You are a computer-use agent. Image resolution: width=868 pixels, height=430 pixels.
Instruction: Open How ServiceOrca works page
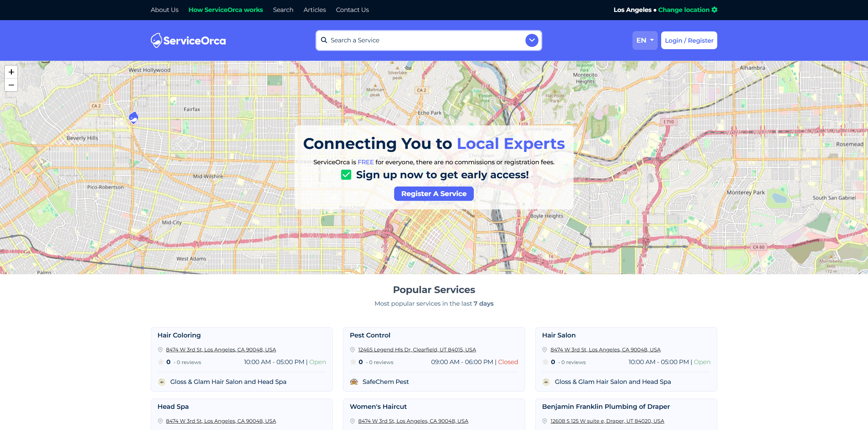pos(226,10)
